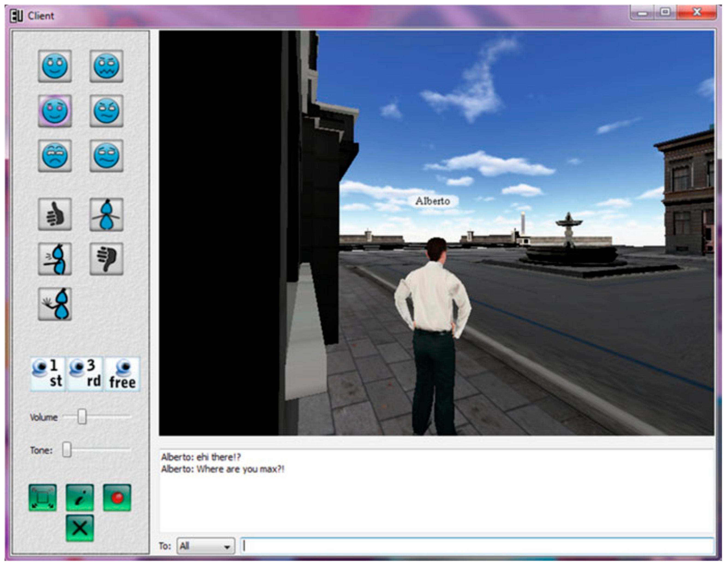
Task: Choose the sad frowning face emoticon
Action: tap(55, 155)
